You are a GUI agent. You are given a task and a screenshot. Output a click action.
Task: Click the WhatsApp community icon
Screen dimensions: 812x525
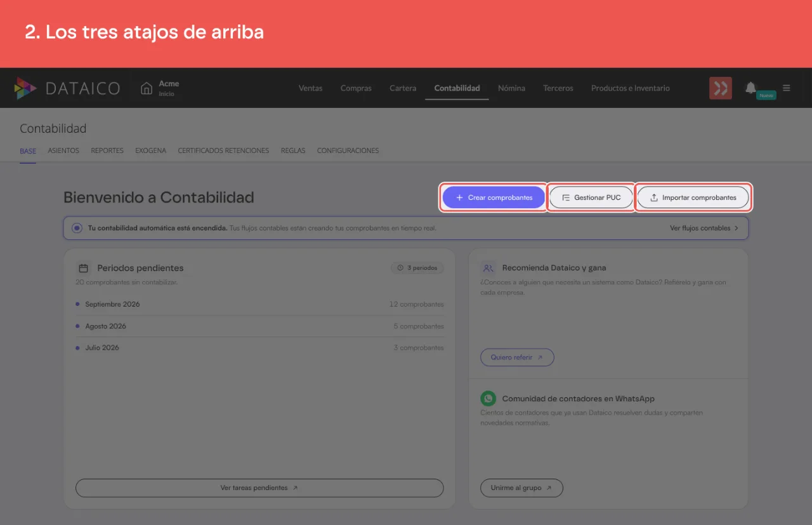point(488,399)
